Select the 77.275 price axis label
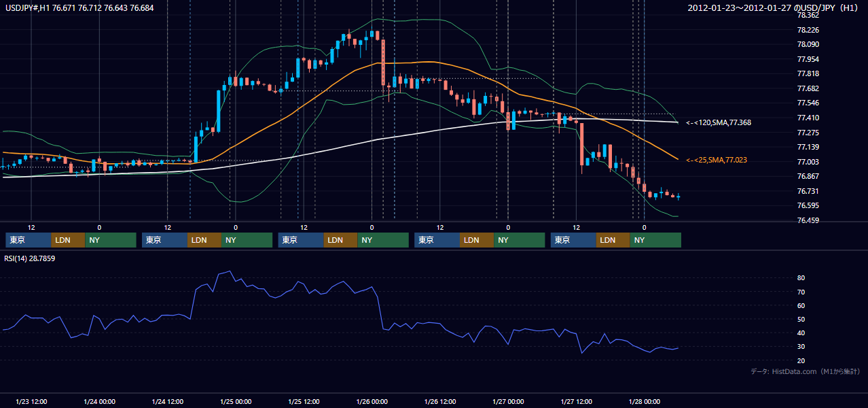 tap(808, 133)
